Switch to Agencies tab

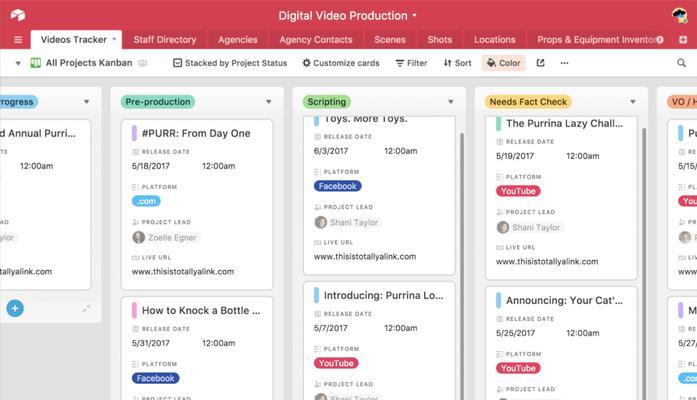(238, 40)
